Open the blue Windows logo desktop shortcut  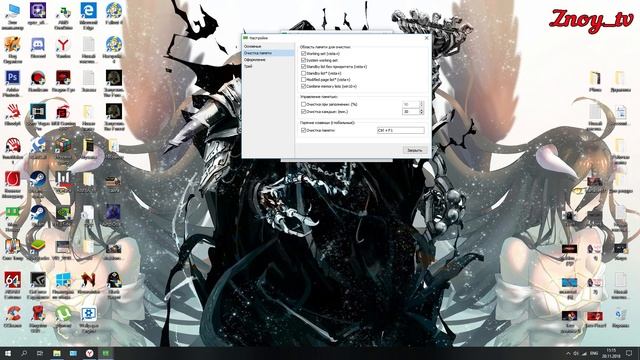point(63,285)
